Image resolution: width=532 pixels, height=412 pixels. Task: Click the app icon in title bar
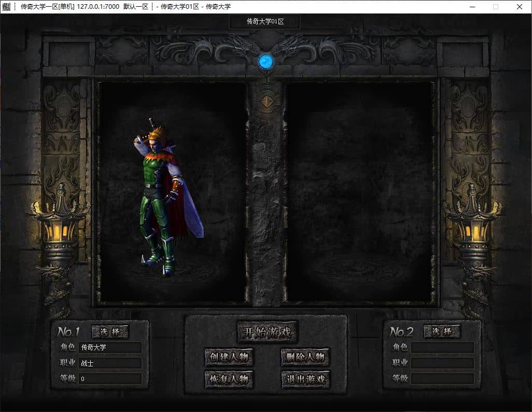(x=6, y=6)
